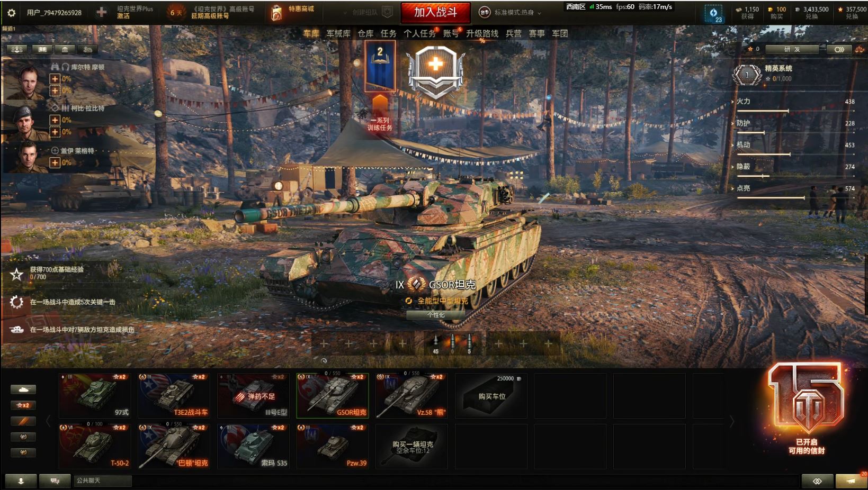Toggle the orange stripe carousel filter
Screen dimensions: 868x490
pyautogui.click(x=23, y=421)
